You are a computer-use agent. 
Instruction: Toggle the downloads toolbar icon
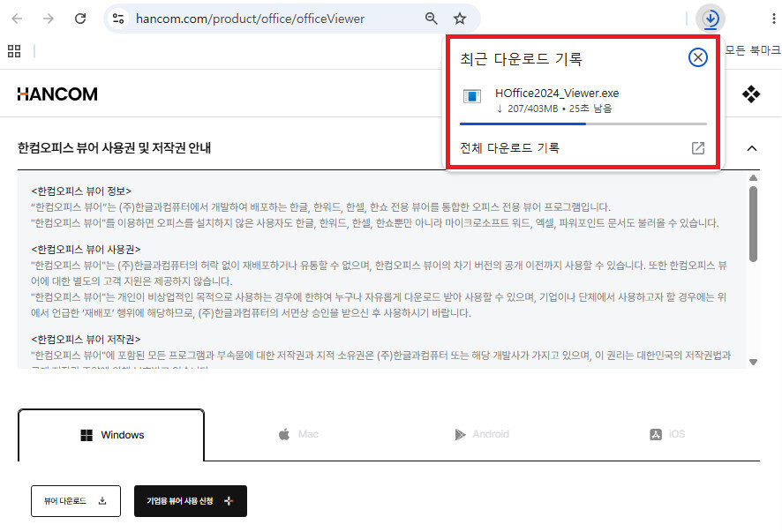click(x=711, y=19)
